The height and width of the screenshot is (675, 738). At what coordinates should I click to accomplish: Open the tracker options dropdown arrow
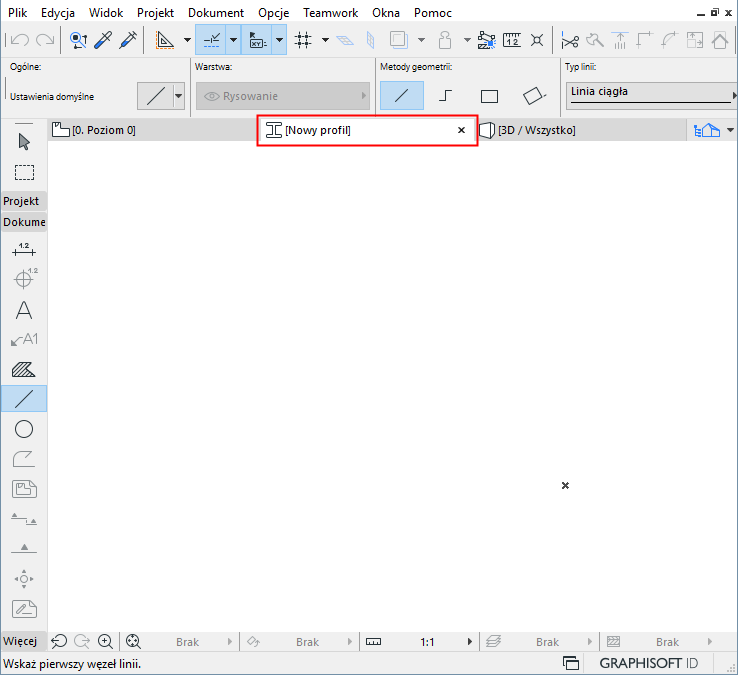(280, 40)
